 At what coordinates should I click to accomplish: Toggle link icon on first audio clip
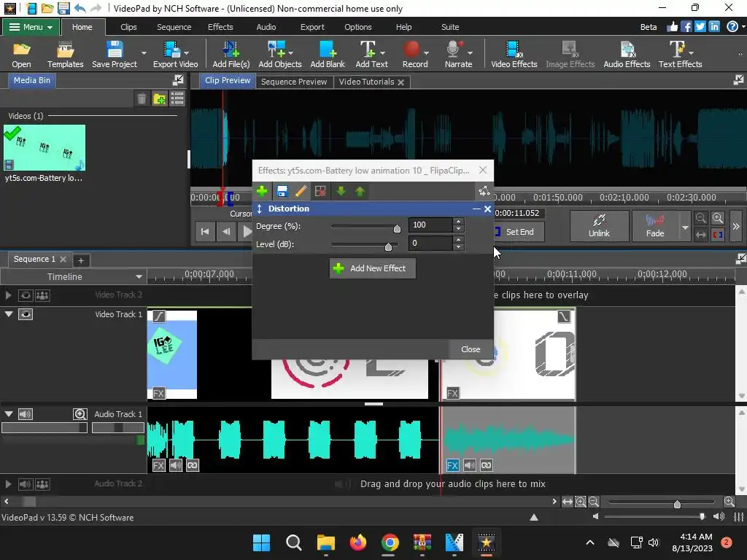[x=193, y=465]
